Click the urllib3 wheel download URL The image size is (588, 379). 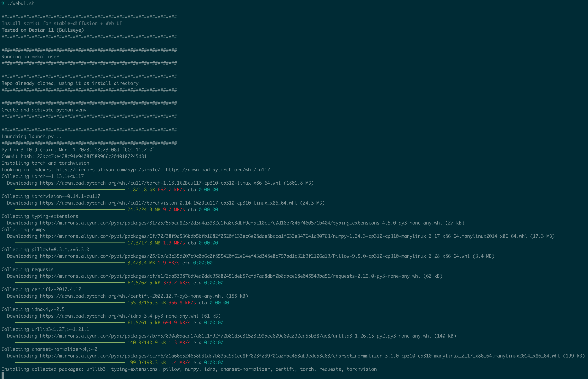(235, 336)
